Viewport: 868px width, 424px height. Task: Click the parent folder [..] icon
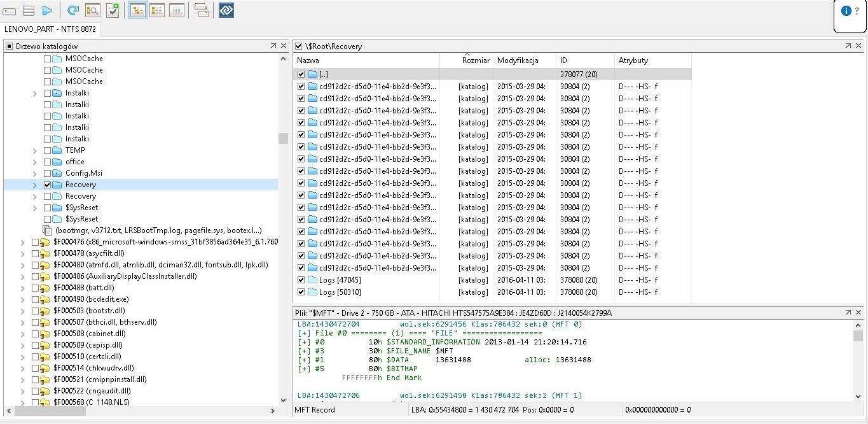(x=312, y=74)
